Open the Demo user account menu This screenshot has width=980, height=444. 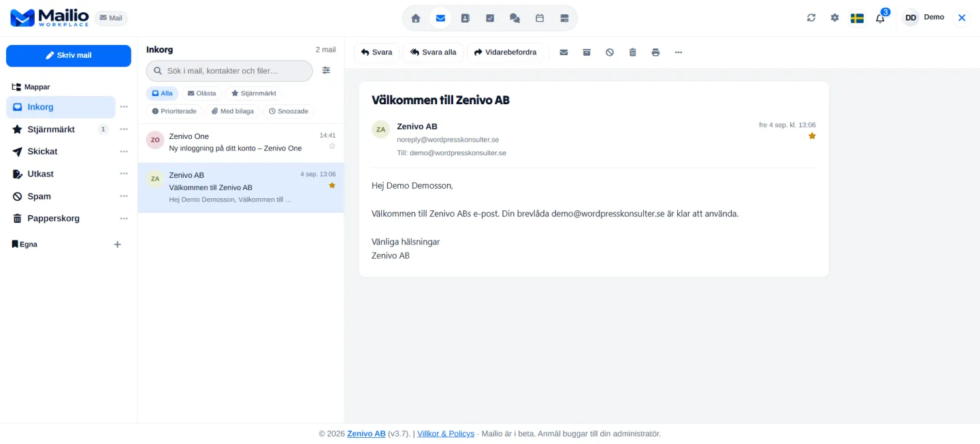(x=923, y=18)
